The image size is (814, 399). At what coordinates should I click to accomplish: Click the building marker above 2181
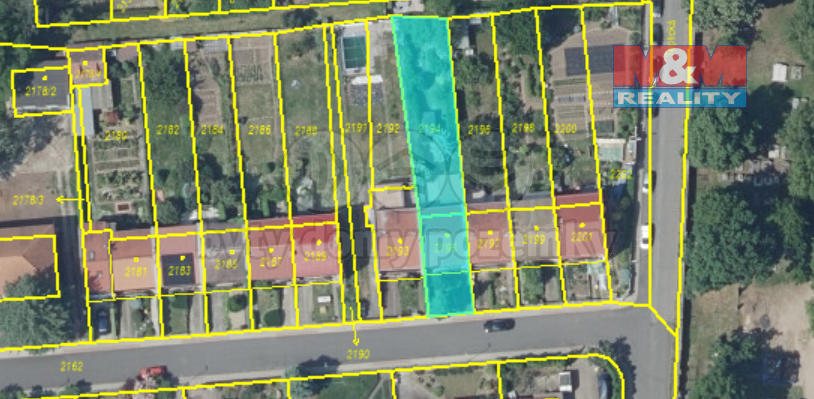(x=136, y=259)
